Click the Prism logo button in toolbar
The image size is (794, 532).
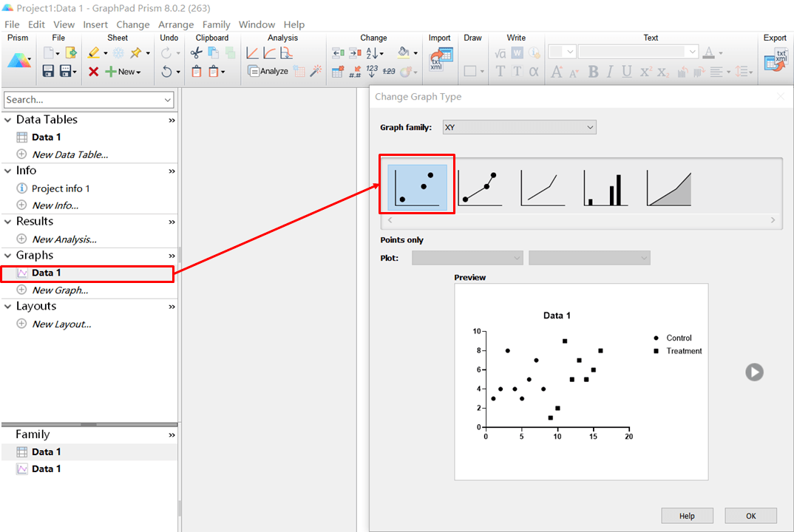tap(19, 61)
